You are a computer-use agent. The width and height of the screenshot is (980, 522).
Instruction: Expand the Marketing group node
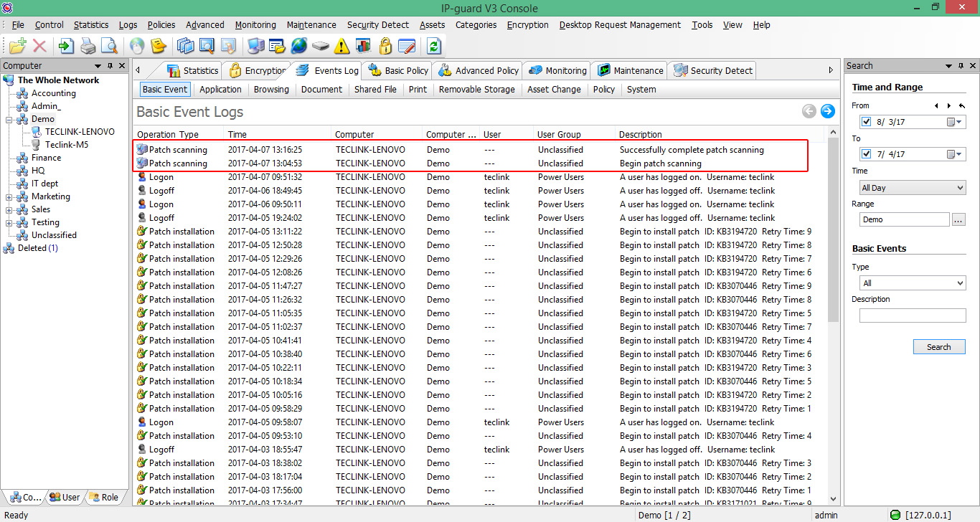[9, 196]
